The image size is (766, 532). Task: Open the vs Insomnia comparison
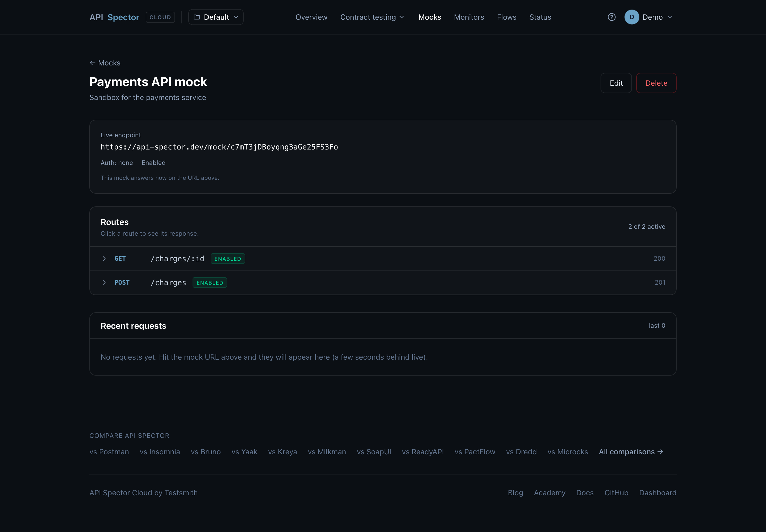[x=160, y=452]
